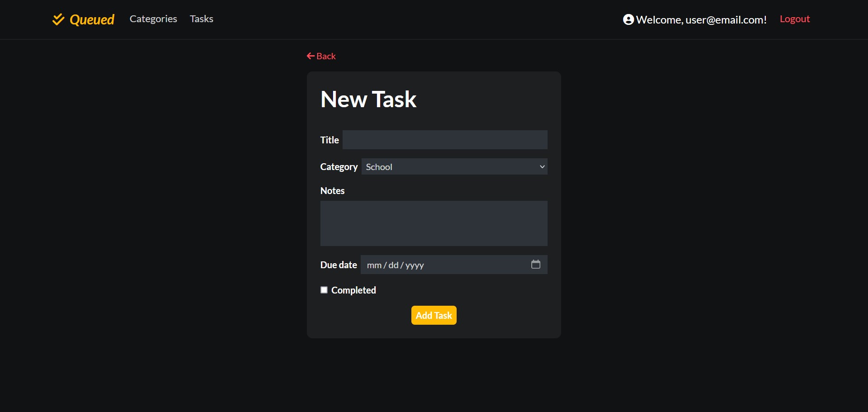Viewport: 868px width, 412px height.
Task: Click inside the Notes text area
Action: point(433,223)
